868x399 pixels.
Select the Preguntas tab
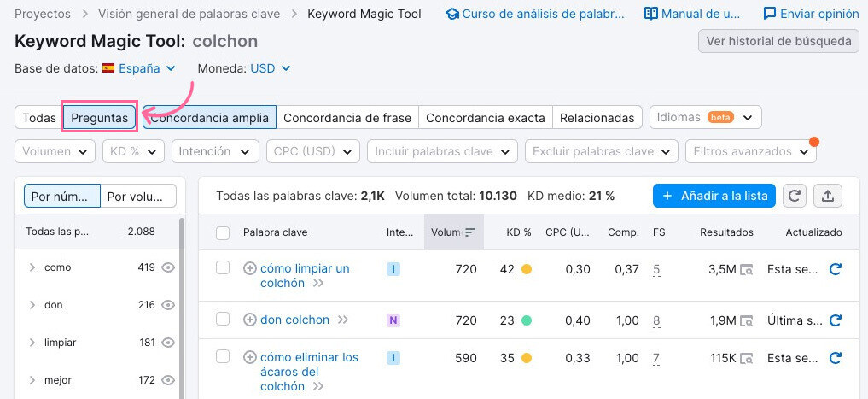(x=100, y=118)
